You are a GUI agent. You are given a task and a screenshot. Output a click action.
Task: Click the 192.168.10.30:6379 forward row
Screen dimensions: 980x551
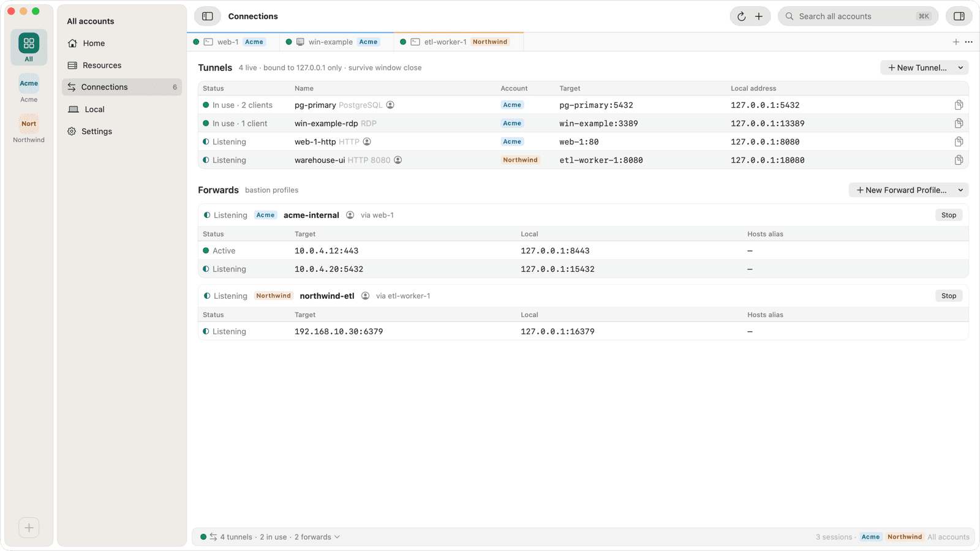tap(583, 332)
